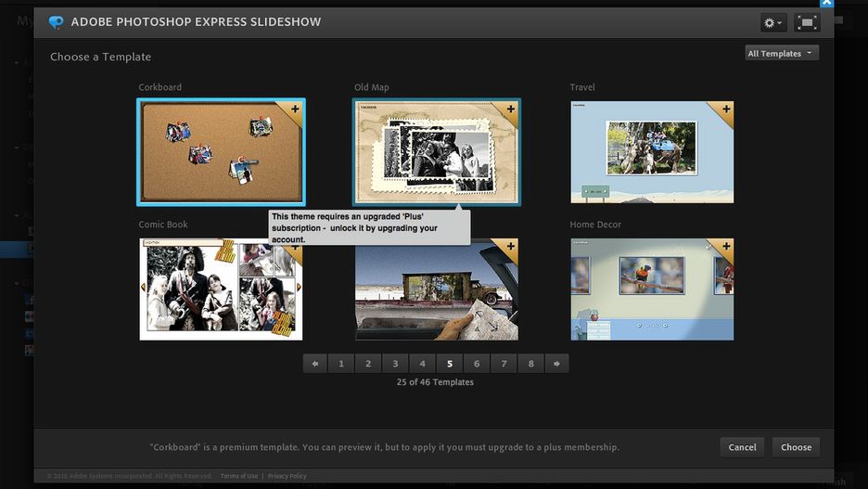Click the Choose button
Image resolution: width=868 pixels, height=489 pixels.
796,447
